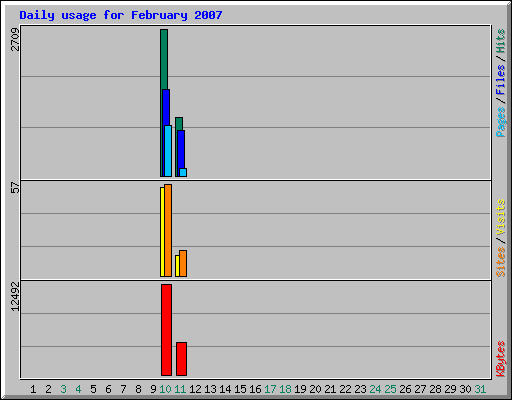Click day 6 on the x-axis
Screen dimensions: 512x400
(x=108, y=389)
